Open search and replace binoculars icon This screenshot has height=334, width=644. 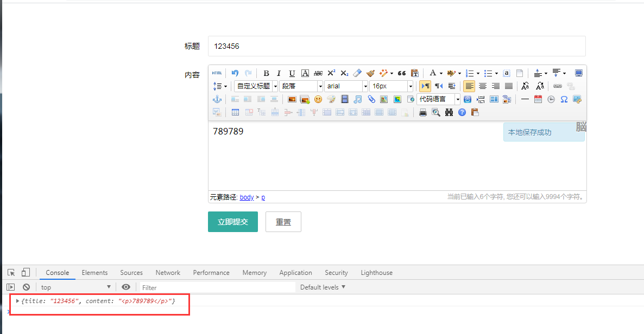pos(449,112)
